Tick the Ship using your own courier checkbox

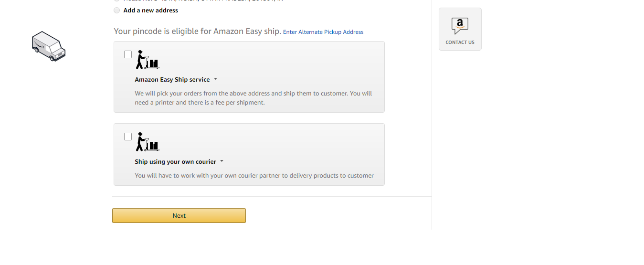pos(128,137)
